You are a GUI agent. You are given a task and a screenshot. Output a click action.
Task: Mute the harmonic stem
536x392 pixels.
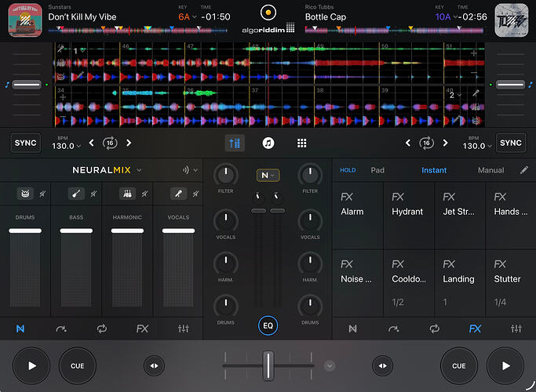pos(144,194)
